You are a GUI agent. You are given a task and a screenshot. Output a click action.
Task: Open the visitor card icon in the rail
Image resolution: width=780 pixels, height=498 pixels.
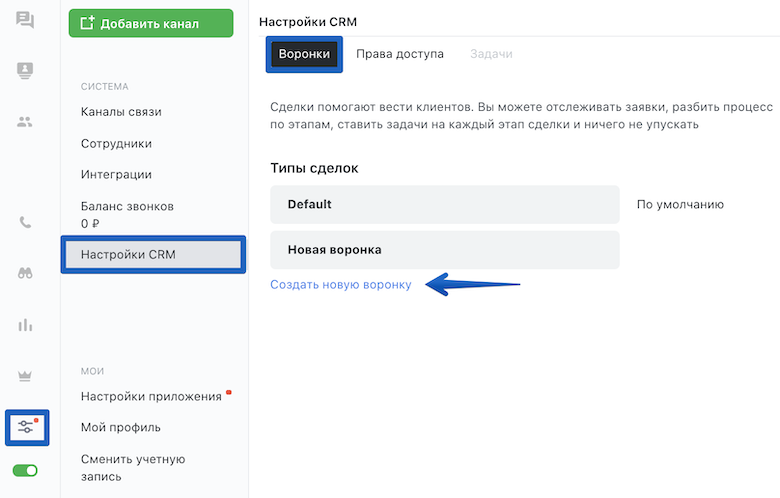[x=25, y=70]
